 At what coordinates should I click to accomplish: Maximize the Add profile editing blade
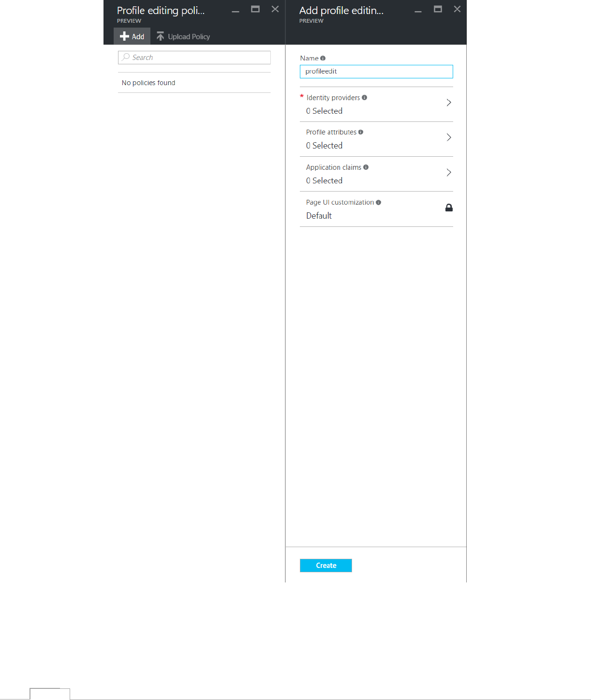point(438,9)
